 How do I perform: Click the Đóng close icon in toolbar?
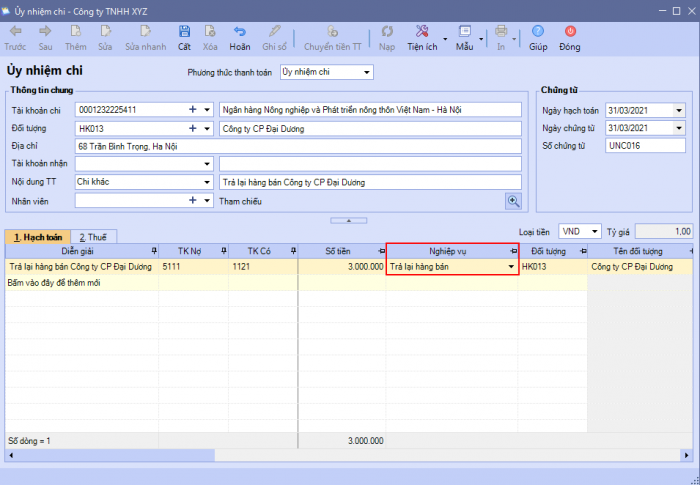(x=570, y=33)
